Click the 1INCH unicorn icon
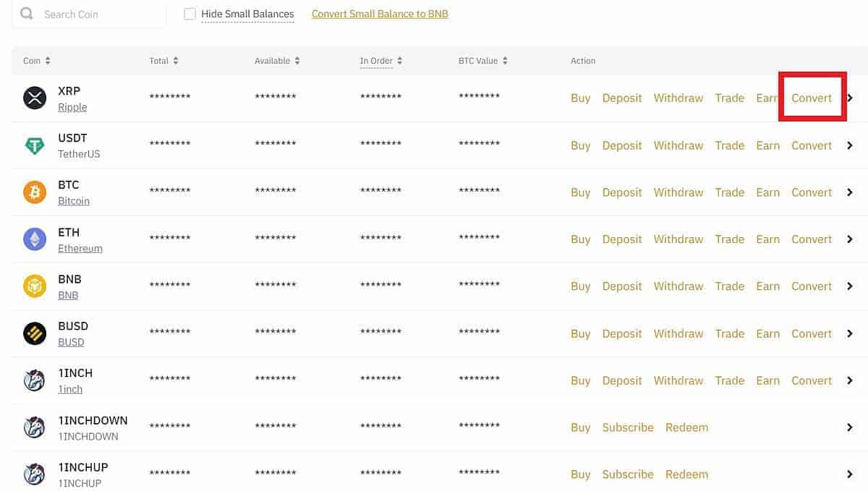This screenshot has width=868, height=491. tap(35, 380)
